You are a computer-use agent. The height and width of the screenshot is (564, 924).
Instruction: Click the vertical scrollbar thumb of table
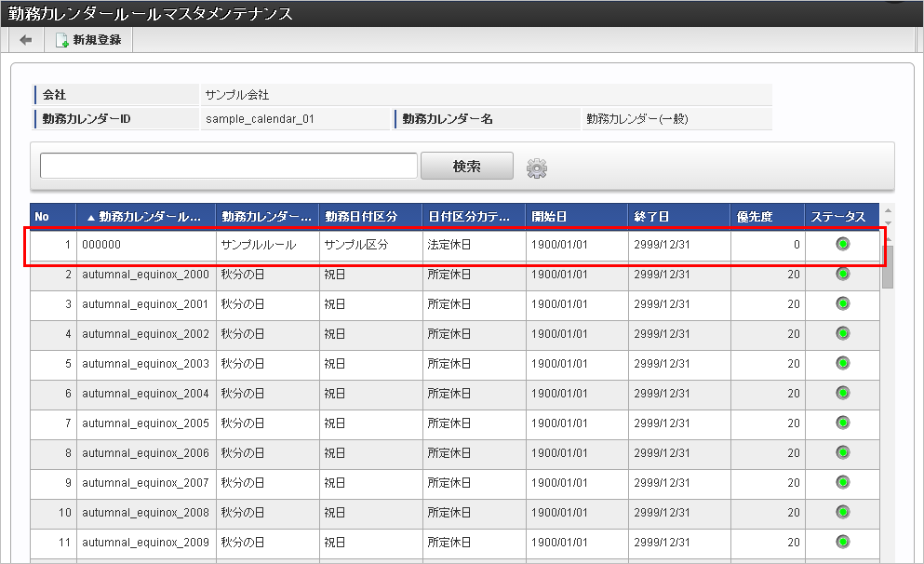point(888,267)
